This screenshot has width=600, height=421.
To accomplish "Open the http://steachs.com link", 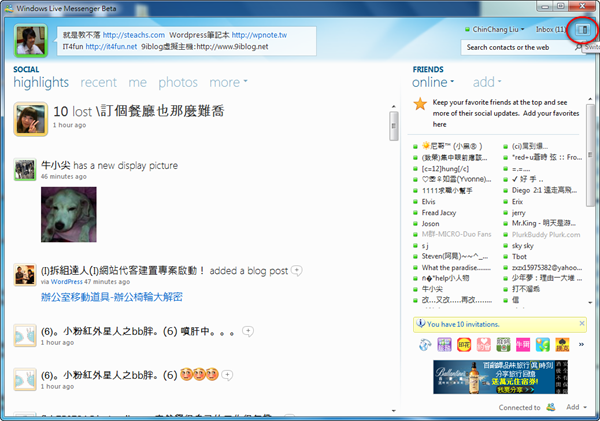I will (134, 35).
